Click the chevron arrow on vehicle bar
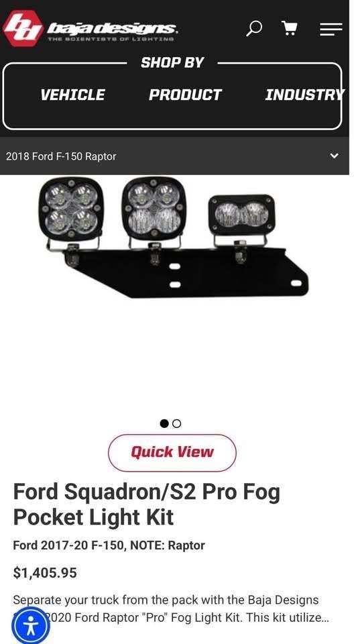The height and width of the screenshot is (644, 354). pos(335,156)
